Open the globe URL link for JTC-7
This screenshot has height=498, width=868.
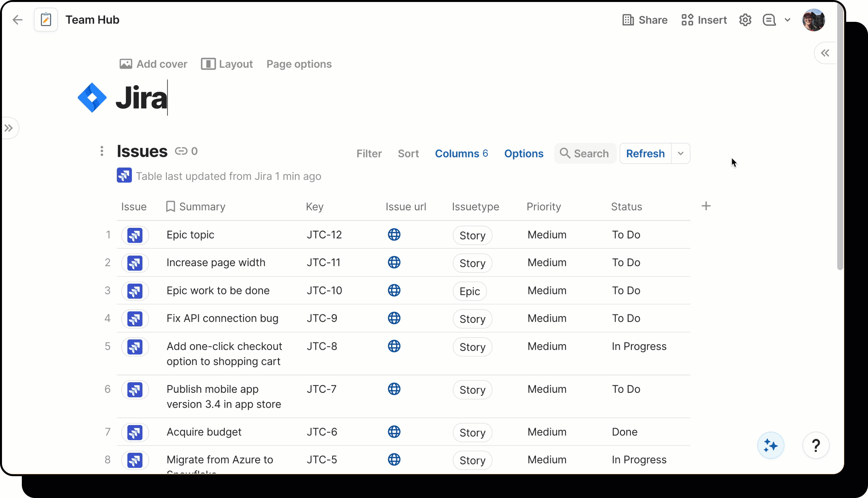394,389
